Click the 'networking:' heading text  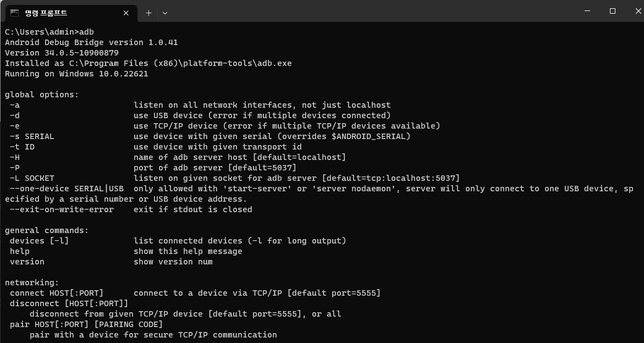click(x=32, y=283)
